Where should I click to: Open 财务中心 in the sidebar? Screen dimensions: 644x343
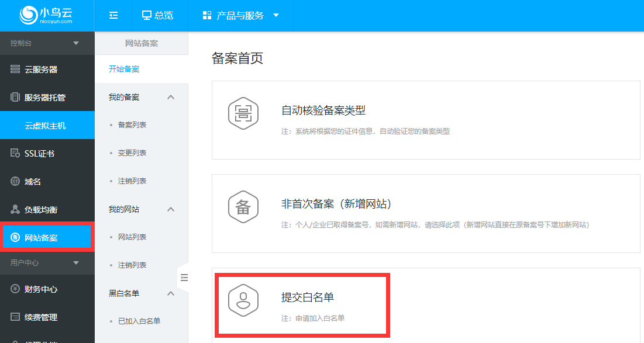(41, 289)
